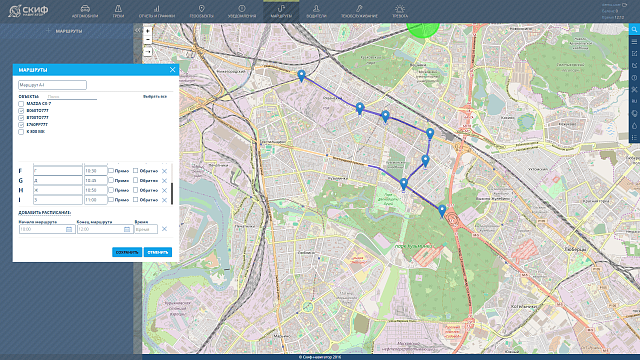The height and width of the screenshot is (360, 640).
Task: Click name field of point F
Action: pyautogui.click(x=58, y=171)
